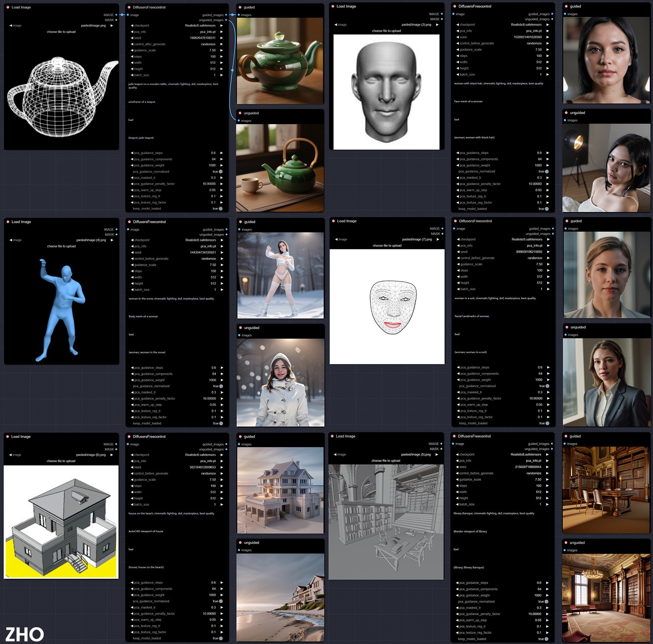The image size is (653, 644).
Task: Click guided_images output port of the jade teapot node
Action: coord(226,15)
